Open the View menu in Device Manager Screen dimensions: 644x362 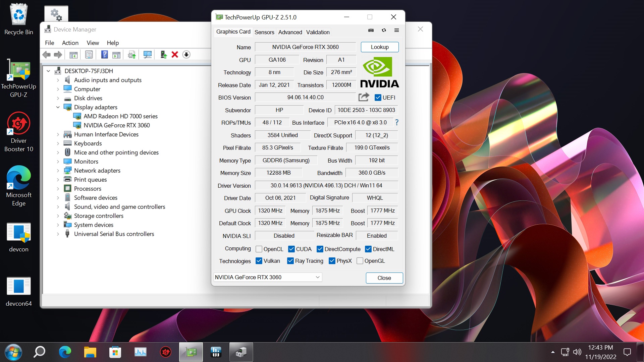pyautogui.click(x=93, y=43)
